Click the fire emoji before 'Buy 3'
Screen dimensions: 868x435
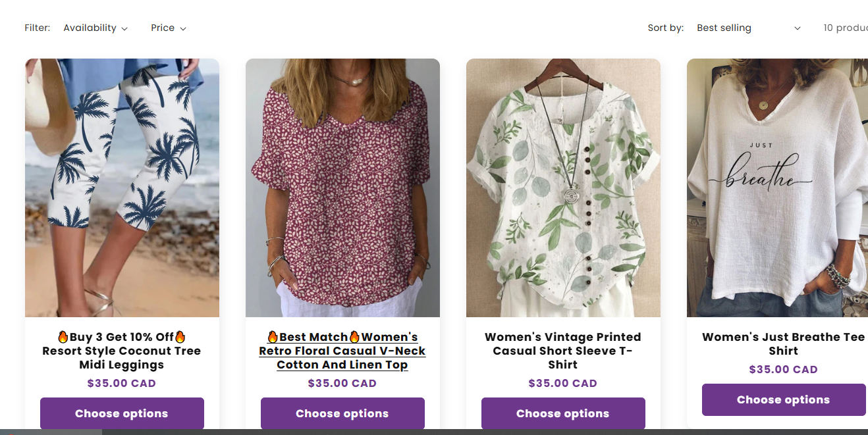(63, 337)
